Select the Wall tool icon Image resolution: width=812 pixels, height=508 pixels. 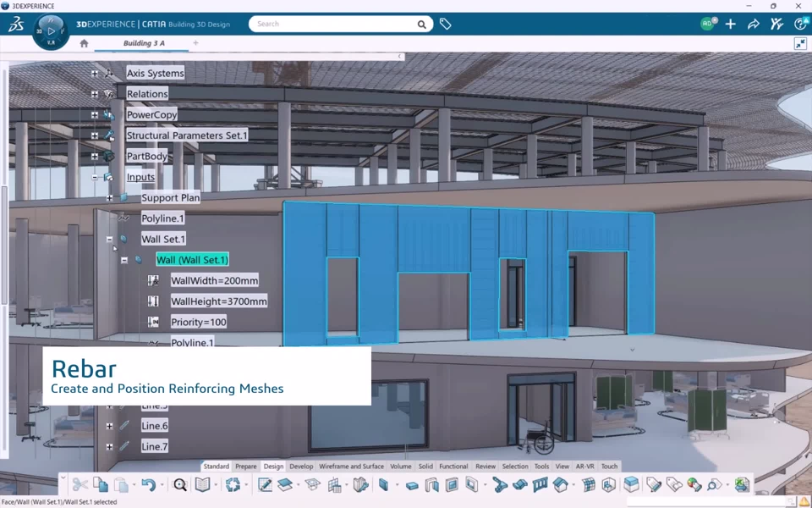point(384,484)
